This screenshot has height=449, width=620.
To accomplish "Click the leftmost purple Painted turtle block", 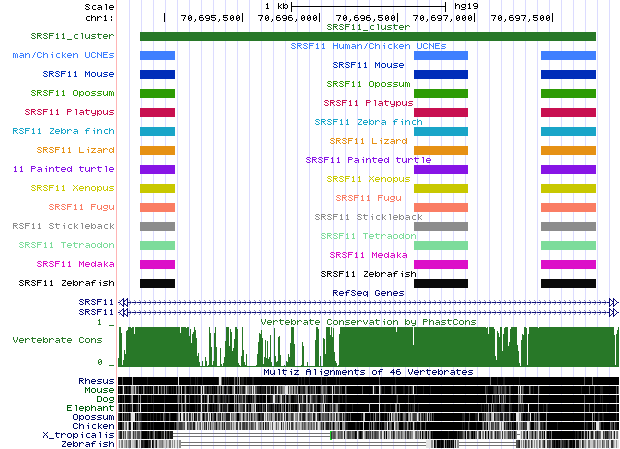I will click(158, 169).
